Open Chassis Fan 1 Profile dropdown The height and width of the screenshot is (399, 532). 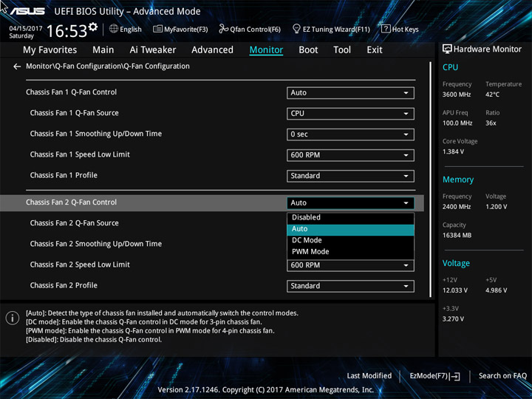coord(350,176)
